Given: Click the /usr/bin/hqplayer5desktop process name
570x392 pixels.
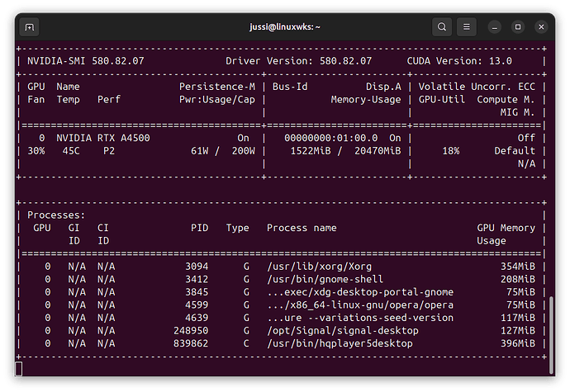Looking at the screenshot, I should tap(340, 343).
